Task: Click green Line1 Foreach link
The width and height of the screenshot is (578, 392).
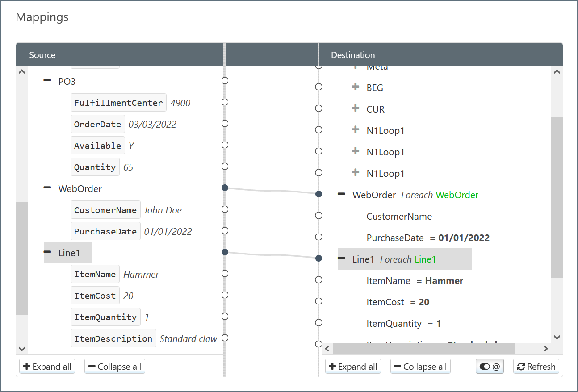Action: pyautogui.click(x=425, y=259)
